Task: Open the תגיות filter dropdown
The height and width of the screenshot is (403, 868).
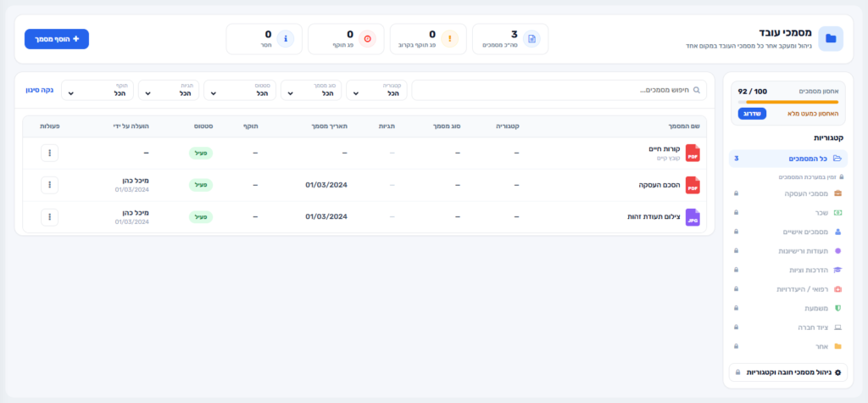Action: point(169,90)
